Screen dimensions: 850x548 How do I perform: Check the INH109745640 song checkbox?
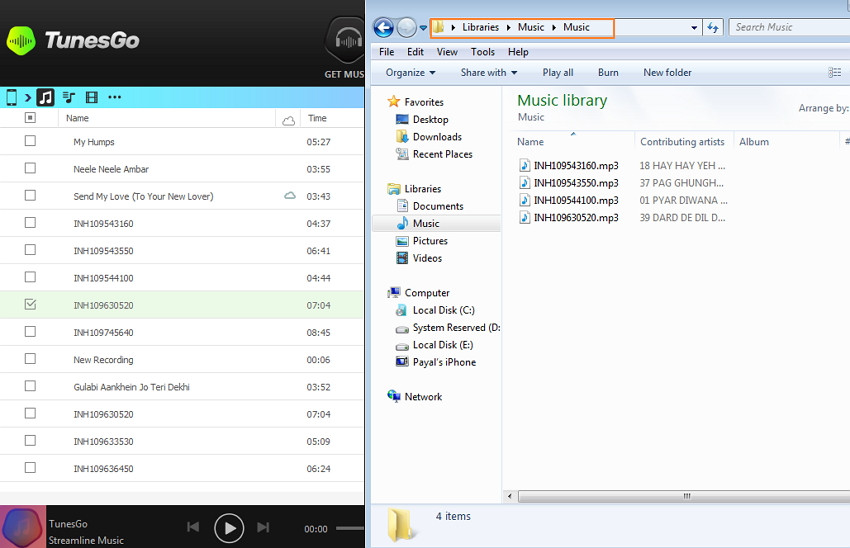pos(30,332)
